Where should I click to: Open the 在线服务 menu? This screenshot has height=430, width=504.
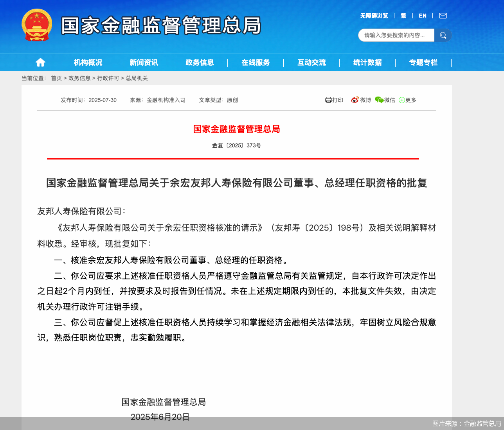[256, 63]
